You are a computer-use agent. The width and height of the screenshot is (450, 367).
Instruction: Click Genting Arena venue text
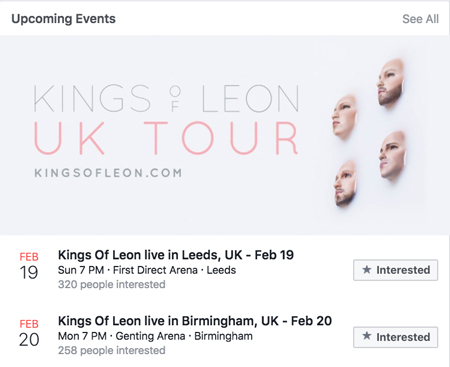[150, 336]
